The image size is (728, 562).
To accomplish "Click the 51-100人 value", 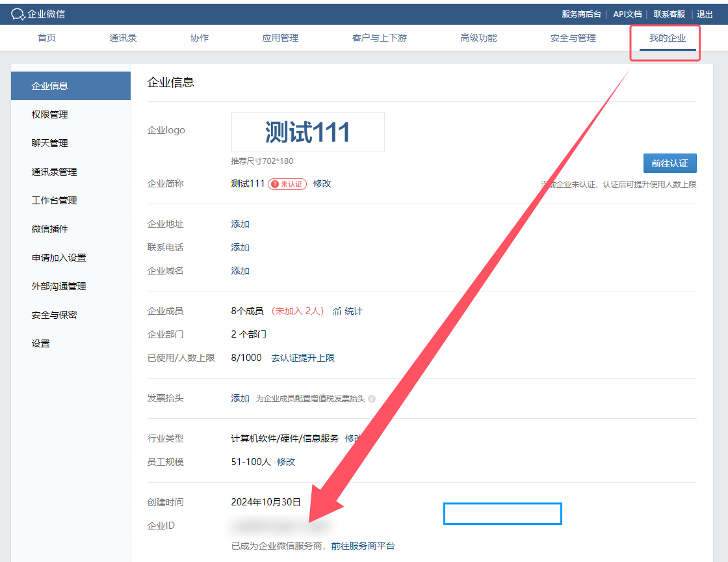I will click(251, 462).
